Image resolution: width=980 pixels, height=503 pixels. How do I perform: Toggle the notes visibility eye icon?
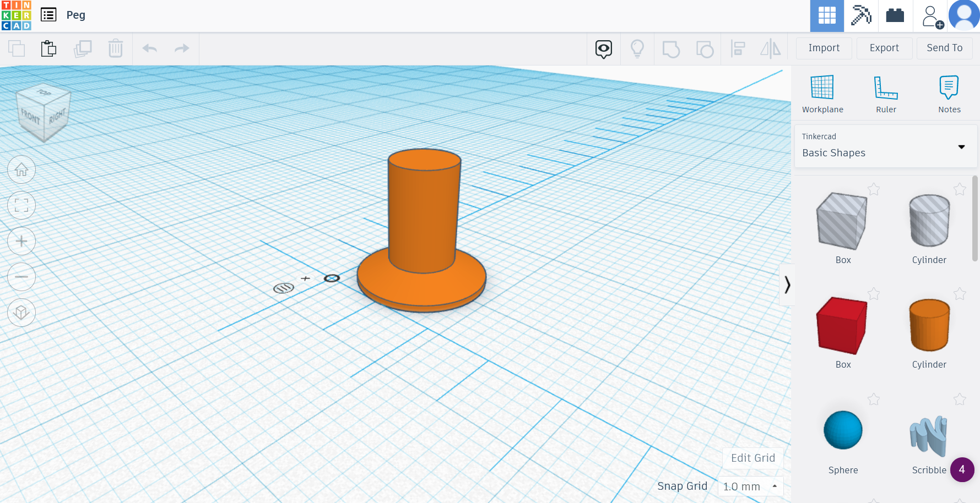point(604,49)
